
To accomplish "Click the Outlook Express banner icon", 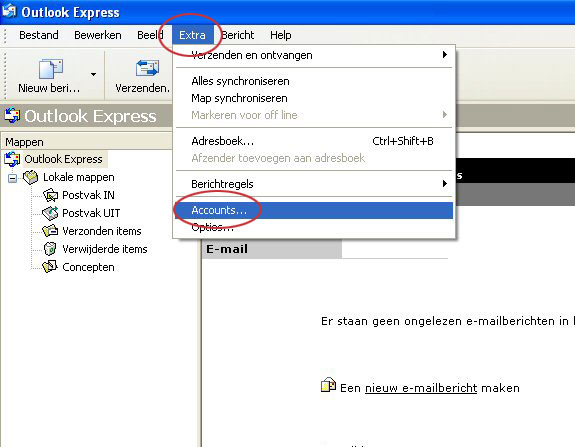I will pos(12,115).
